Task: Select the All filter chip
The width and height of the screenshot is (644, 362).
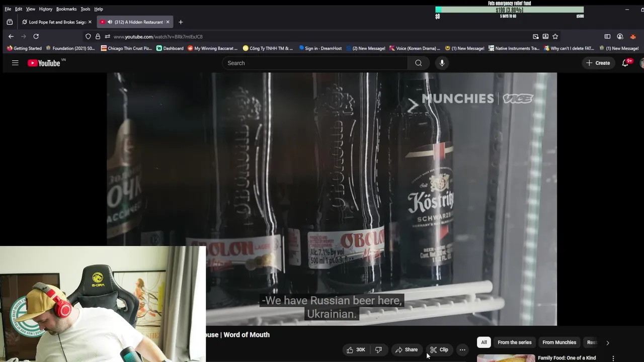Action: (x=484, y=342)
